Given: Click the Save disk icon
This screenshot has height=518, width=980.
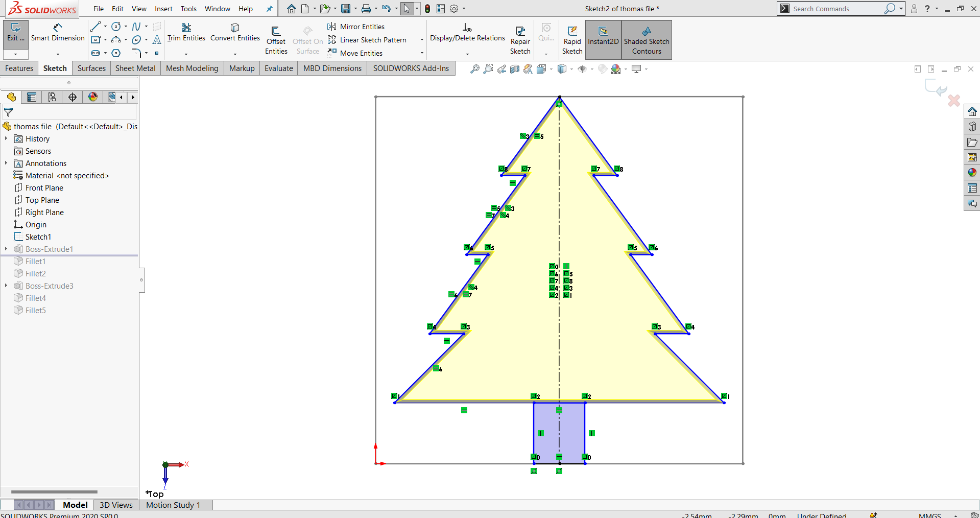Looking at the screenshot, I should (346, 9).
